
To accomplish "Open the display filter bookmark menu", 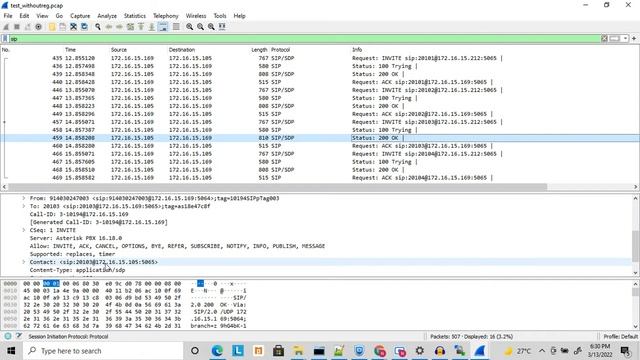I will tap(5, 39).
